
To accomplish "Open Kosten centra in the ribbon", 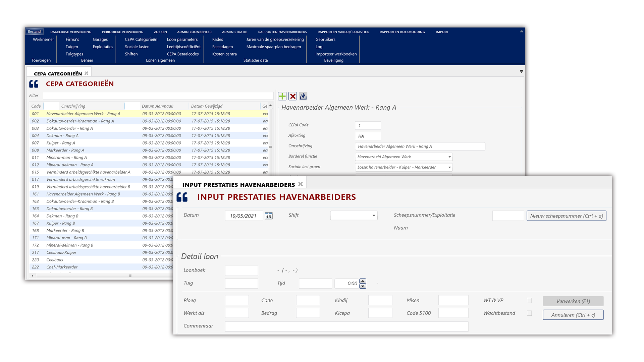I will coord(224,54).
